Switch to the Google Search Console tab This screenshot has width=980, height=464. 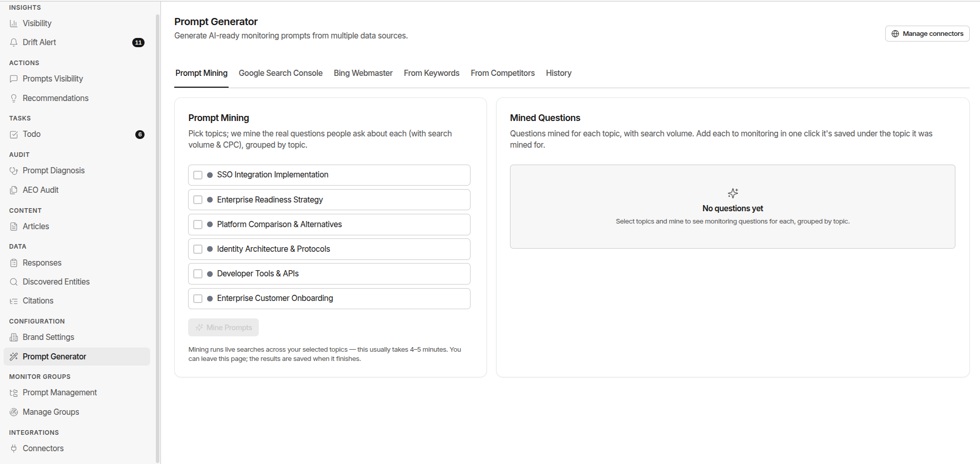(280, 73)
